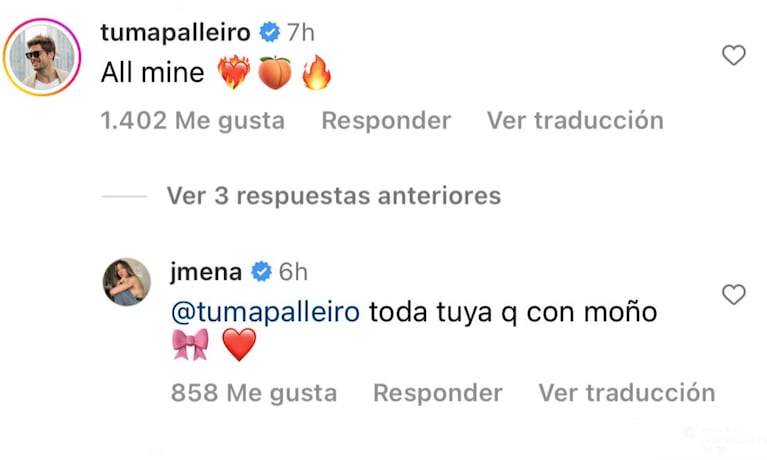Open tumapalleiro's profile picture

point(42,56)
